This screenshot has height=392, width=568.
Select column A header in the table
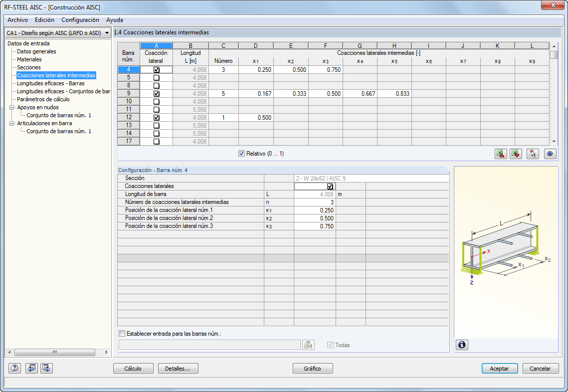156,46
